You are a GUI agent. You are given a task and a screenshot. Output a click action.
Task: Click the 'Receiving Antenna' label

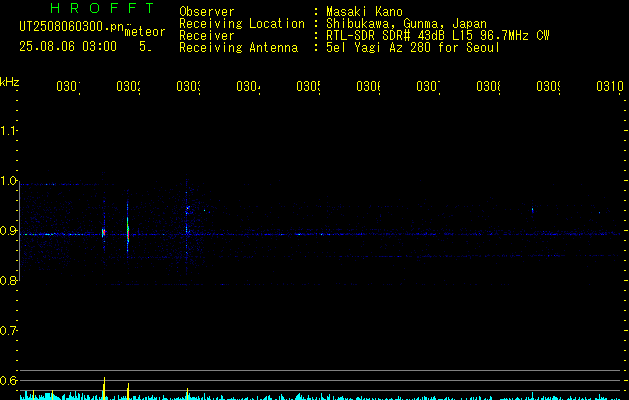coord(238,48)
